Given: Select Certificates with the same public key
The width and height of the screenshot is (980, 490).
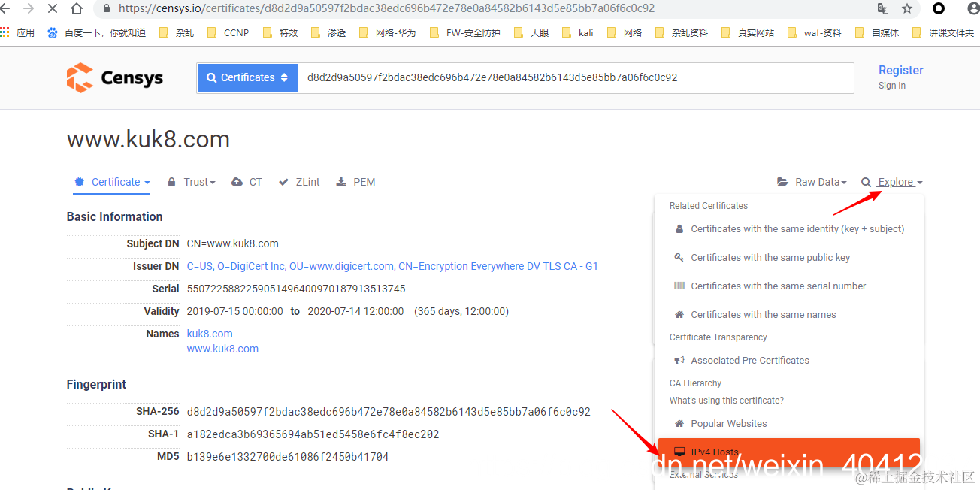Looking at the screenshot, I should pyautogui.click(x=788, y=258).
